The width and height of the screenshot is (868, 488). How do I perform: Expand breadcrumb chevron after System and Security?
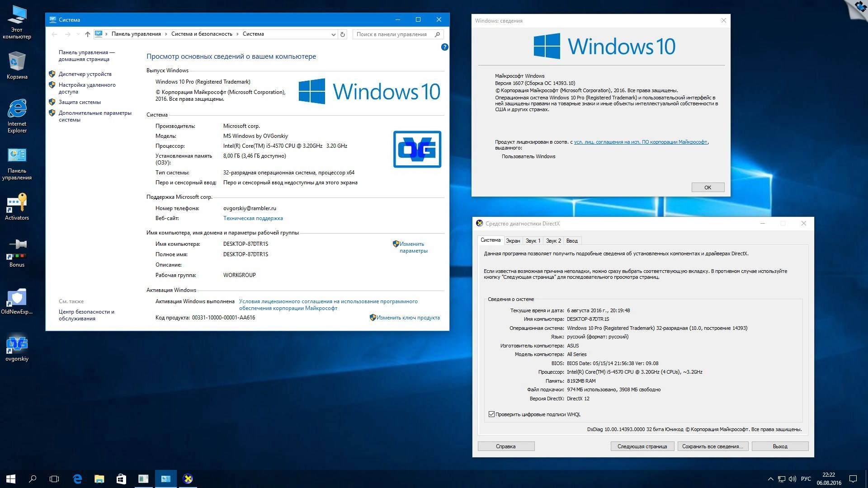tap(237, 34)
